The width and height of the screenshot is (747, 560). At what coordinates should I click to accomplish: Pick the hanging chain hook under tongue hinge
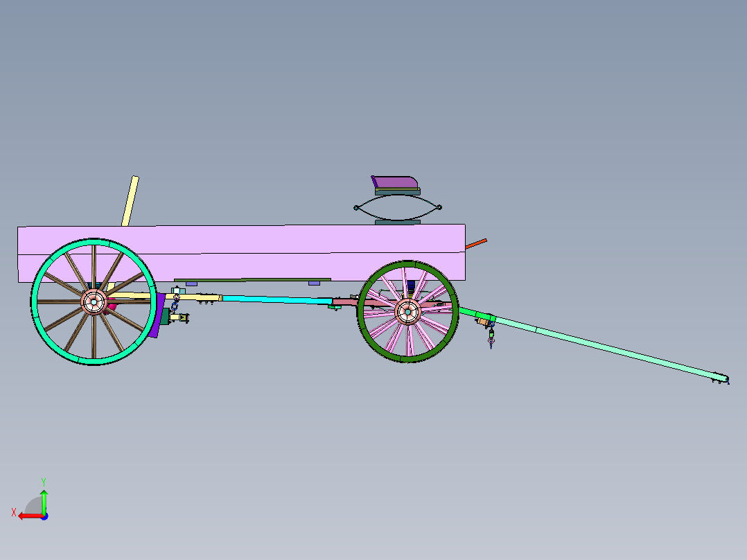pos(491,335)
